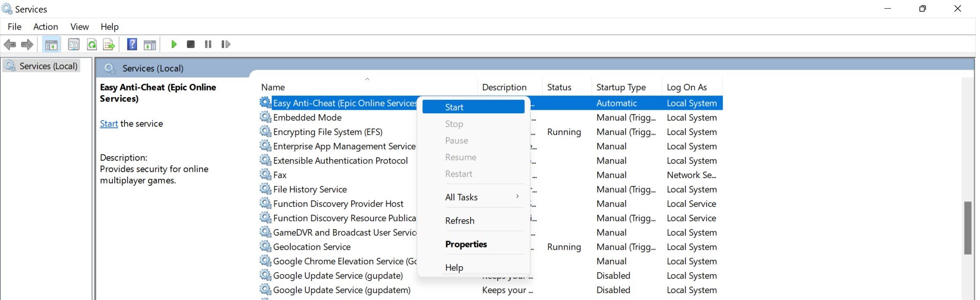This screenshot has width=980, height=300.
Task: Sort by the Description column header
Action: [x=510, y=87]
